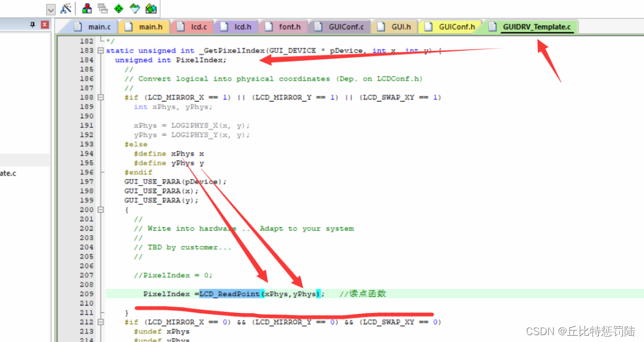Pin the project side panel
Viewport: 644px width, 342px height.
(x=33, y=25)
